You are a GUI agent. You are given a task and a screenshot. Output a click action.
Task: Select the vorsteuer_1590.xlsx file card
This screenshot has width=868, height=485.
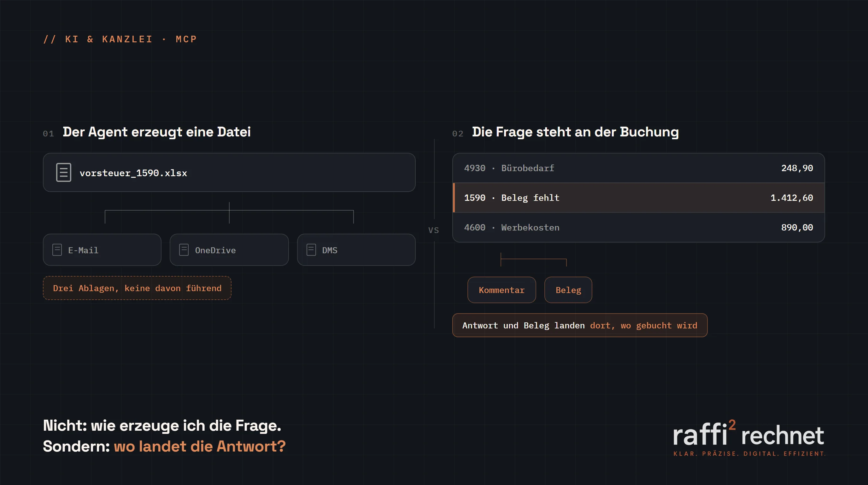[x=229, y=172]
